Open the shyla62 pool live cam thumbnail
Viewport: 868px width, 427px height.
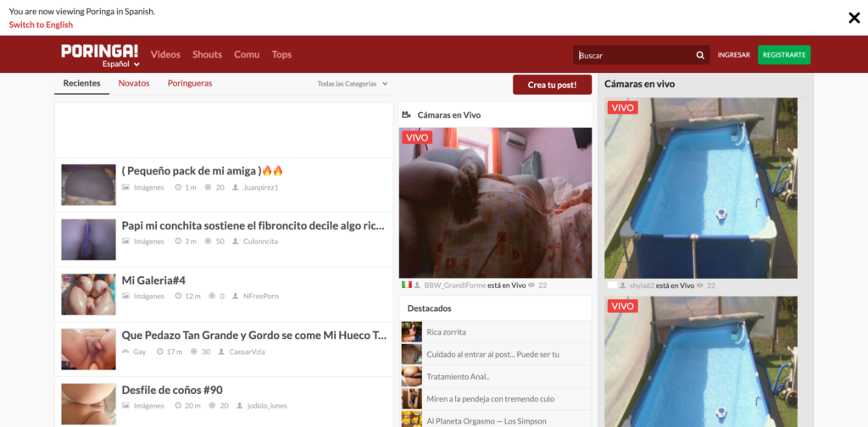click(701, 188)
